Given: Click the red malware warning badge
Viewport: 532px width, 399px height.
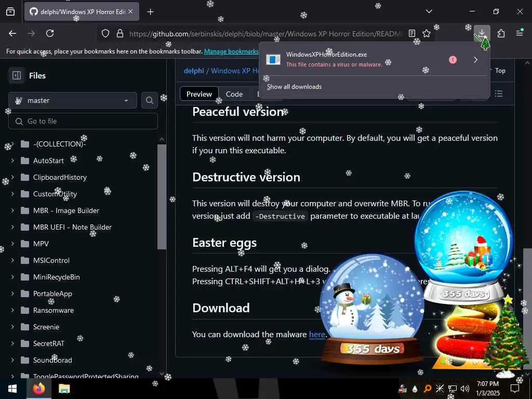Looking at the screenshot, I should click(453, 60).
